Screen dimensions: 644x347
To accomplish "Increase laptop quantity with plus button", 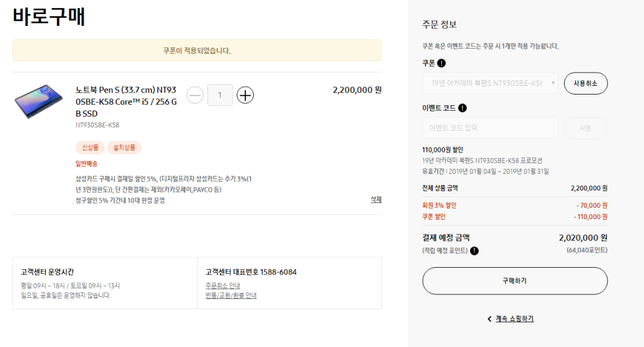I will [x=245, y=95].
